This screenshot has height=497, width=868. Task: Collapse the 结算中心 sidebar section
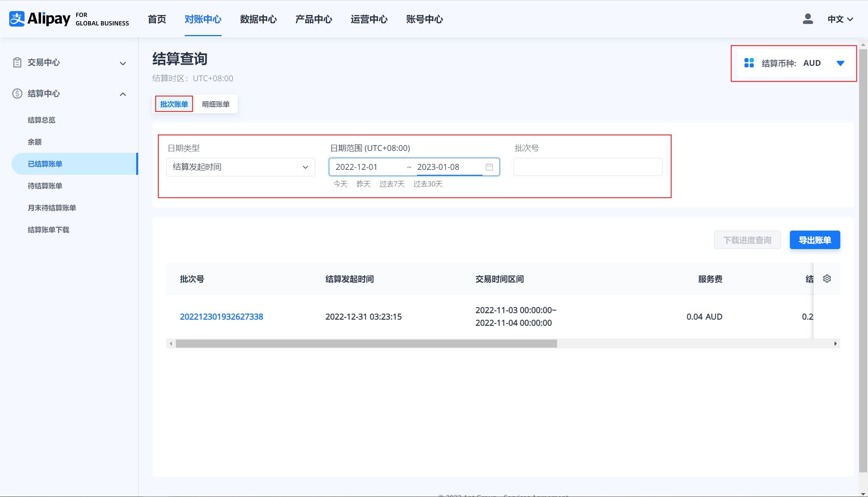[x=123, y=94]
